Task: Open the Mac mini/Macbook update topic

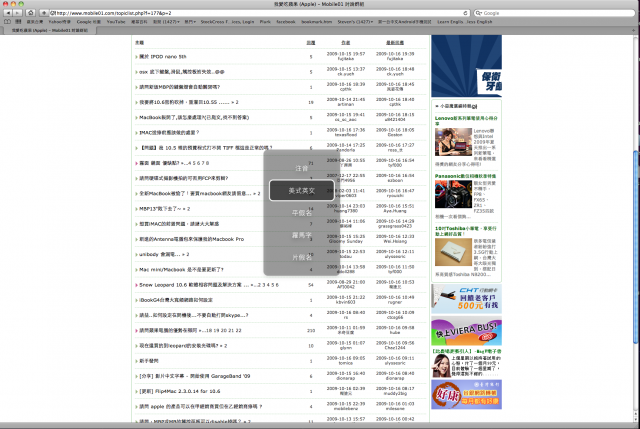Action: [181, 269]
